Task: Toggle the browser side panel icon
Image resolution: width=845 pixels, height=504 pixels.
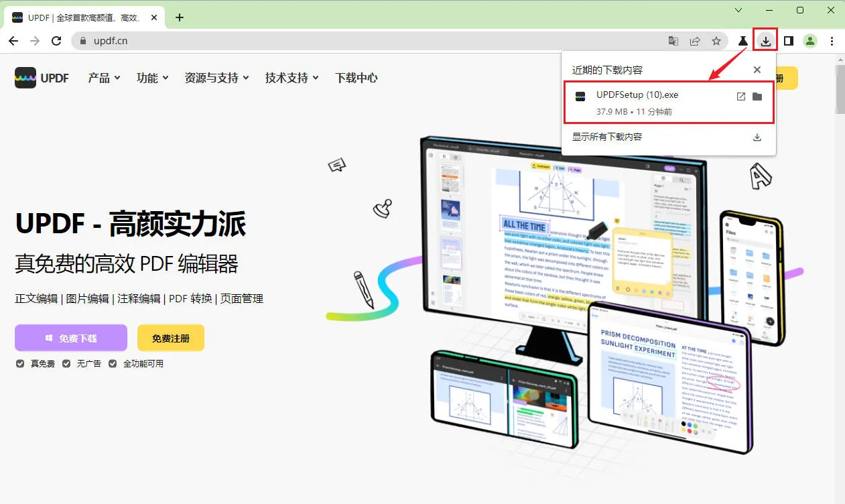Action: [789, 41]
